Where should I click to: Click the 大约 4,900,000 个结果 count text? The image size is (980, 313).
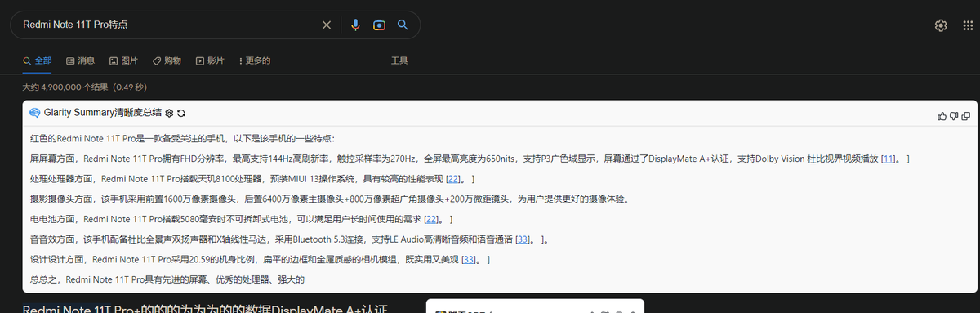(x=84, y=87)
